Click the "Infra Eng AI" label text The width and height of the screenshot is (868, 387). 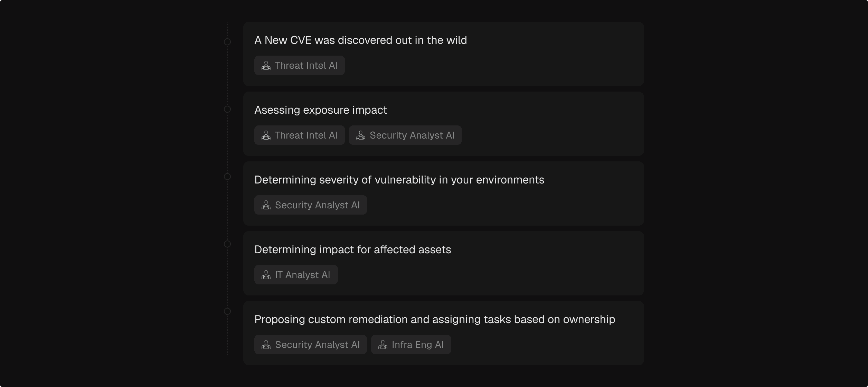pos(417,345)
